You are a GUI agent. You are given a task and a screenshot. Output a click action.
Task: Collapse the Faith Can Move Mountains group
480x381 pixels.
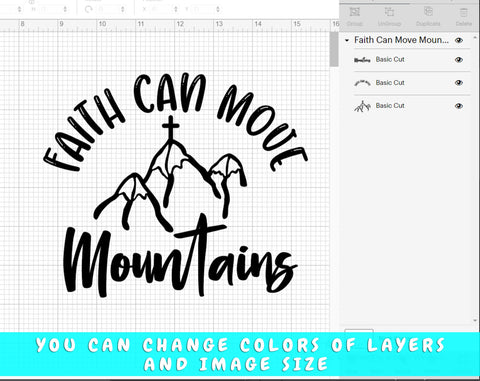347,40
